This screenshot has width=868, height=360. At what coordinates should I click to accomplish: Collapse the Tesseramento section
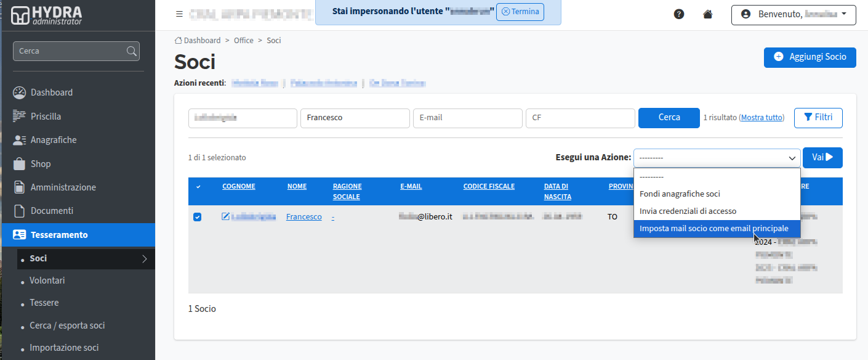click(x=78, y=235)
